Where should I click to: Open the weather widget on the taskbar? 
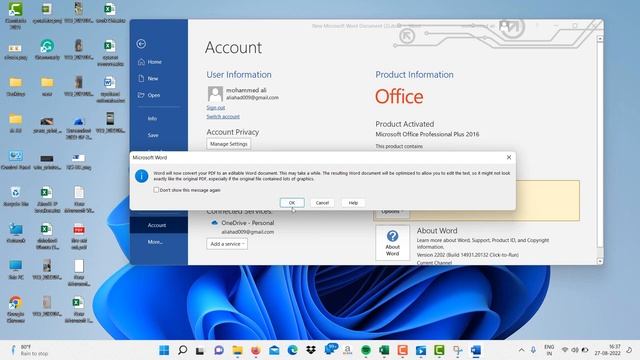click(x=29, y=350)
